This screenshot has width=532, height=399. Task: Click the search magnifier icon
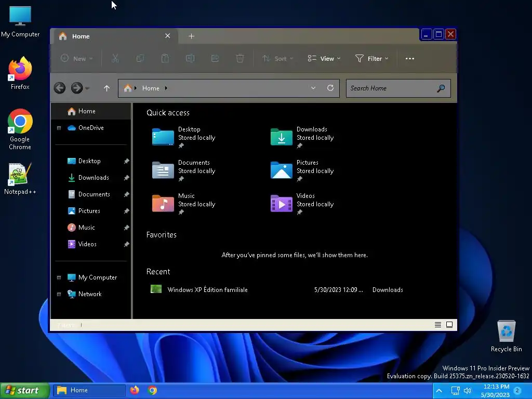click(441, 88)
